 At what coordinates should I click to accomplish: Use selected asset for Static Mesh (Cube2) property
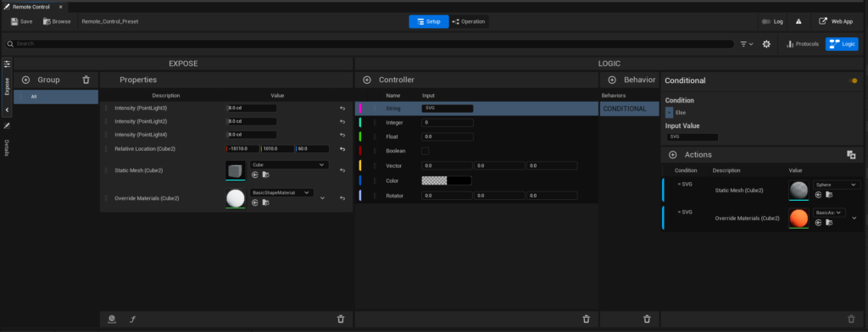[x=254, y=174]
